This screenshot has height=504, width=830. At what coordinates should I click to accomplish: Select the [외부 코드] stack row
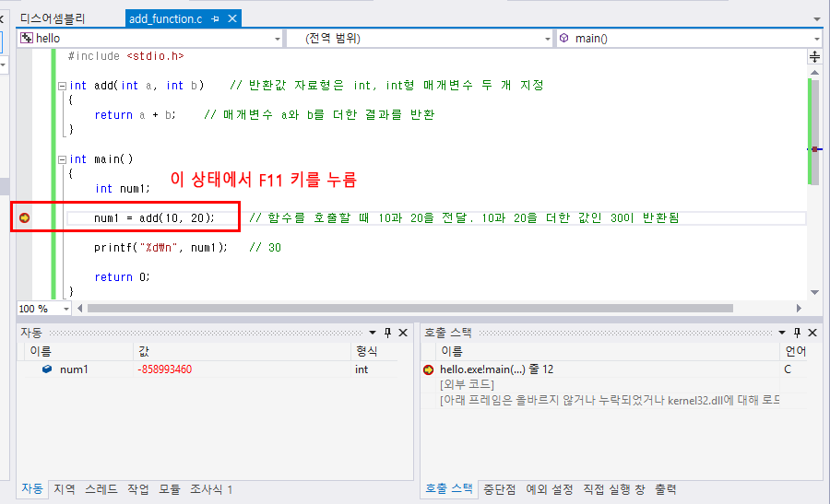coord(467,384)
